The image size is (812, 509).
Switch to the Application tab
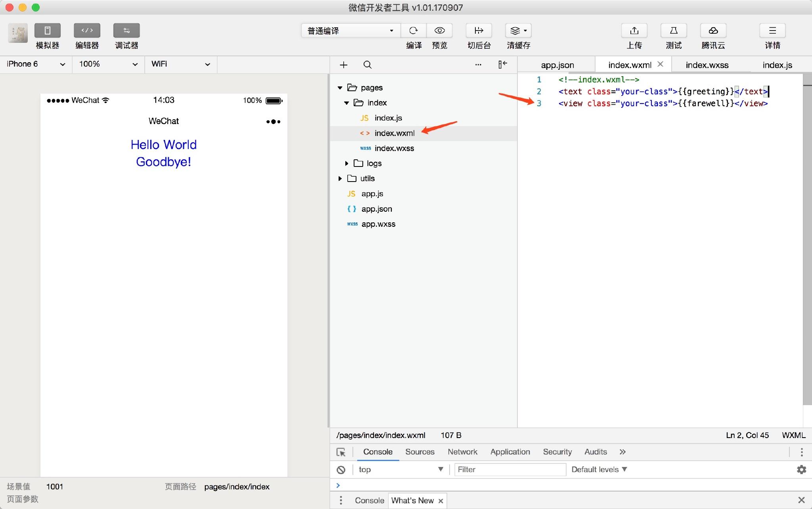pyautogui.click(x=510, y=452)
